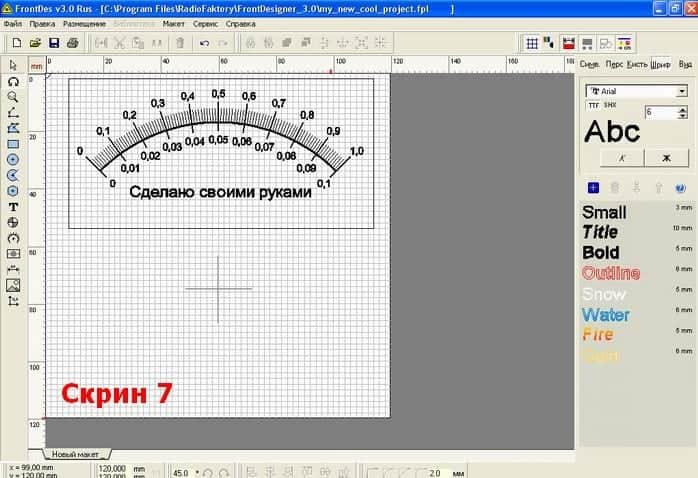Click the undo arrow in the toolbar
Image resolution: width=698 pixels, height=478 pixels.
tap(204, 43)
